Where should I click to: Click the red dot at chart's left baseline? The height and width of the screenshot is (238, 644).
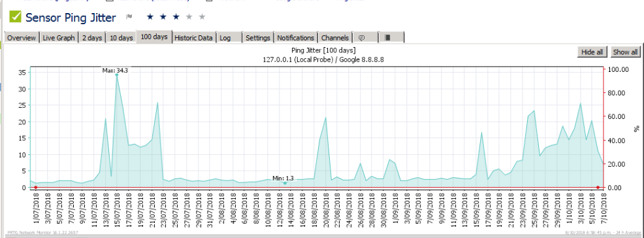coord(36,188)
